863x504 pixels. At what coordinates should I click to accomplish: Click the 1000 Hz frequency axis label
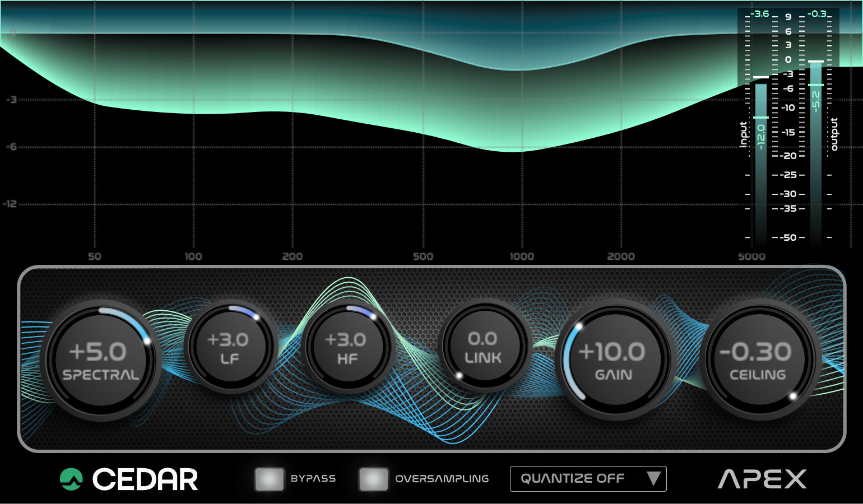(x=522, y=256)
